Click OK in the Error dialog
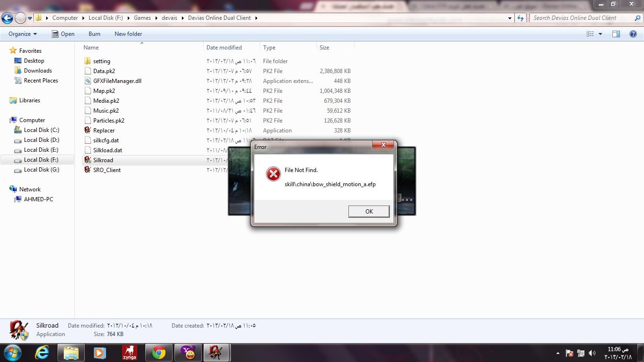 click(x=369, y=212)
